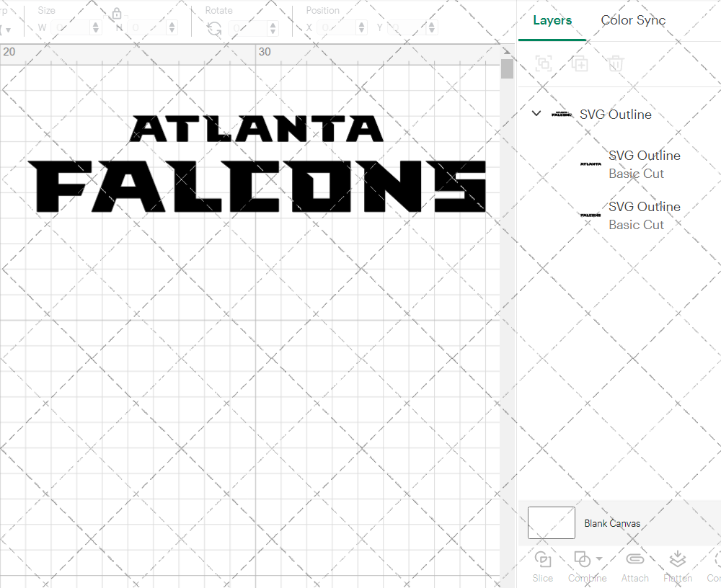
Task: Click the Contour tool label
Action: tap(714, 578)
